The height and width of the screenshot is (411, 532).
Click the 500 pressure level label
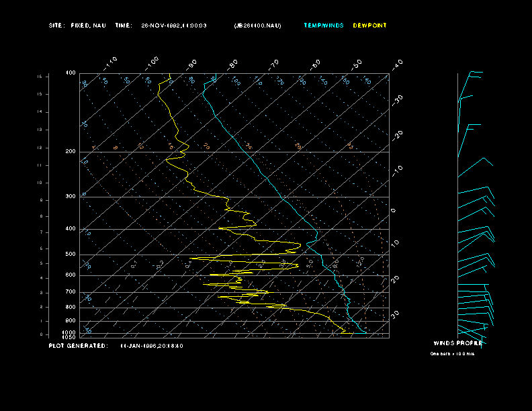[71, 254]
